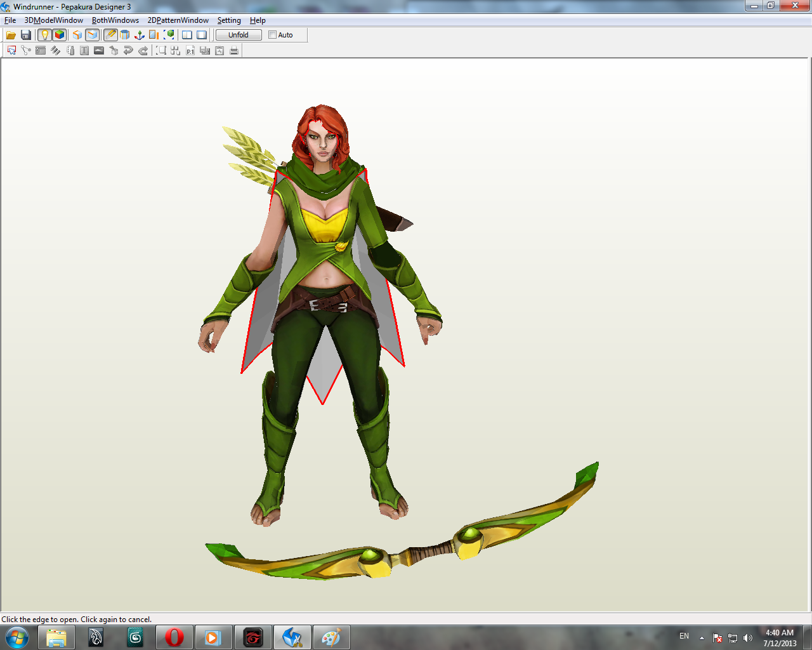
Task: Select the text insertion T icon
Action: click(x=84, y=50)
